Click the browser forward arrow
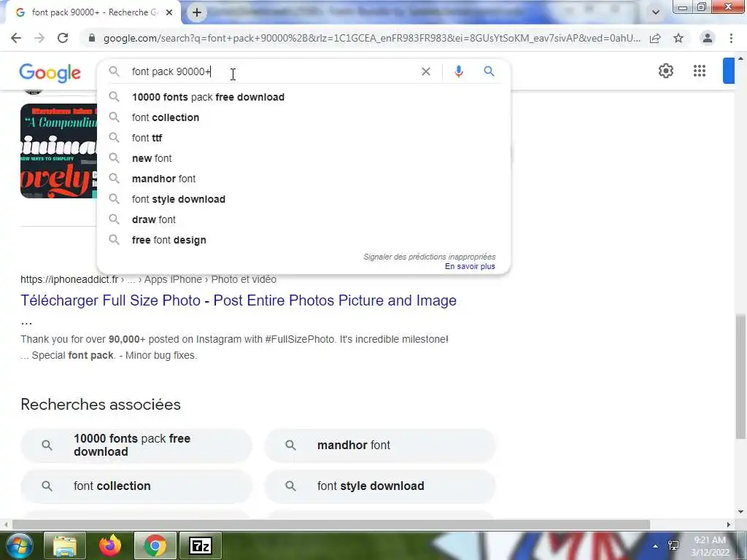This screenshot has height=560, width=747. pyautogui.click(x=39, y=38)
